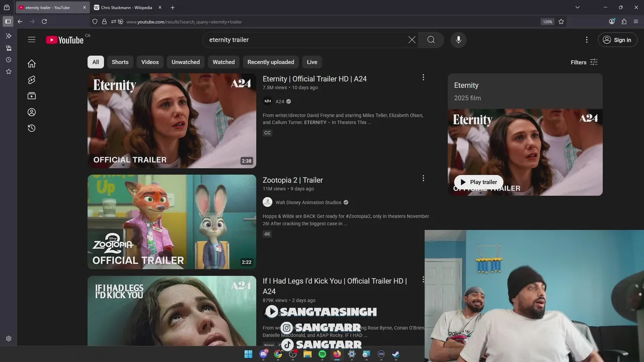Toggle the Firefox sidebar button
This screenshot has height=362, width=644.
coord(8,22)
